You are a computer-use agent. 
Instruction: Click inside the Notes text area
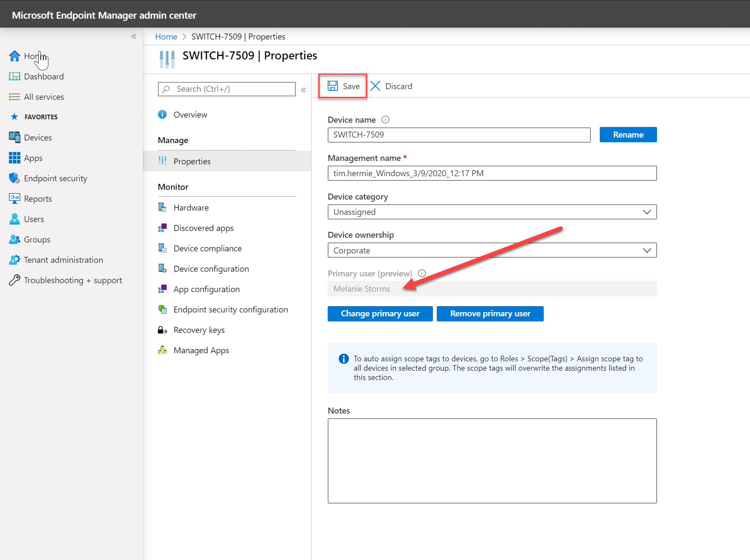(492, 461)
